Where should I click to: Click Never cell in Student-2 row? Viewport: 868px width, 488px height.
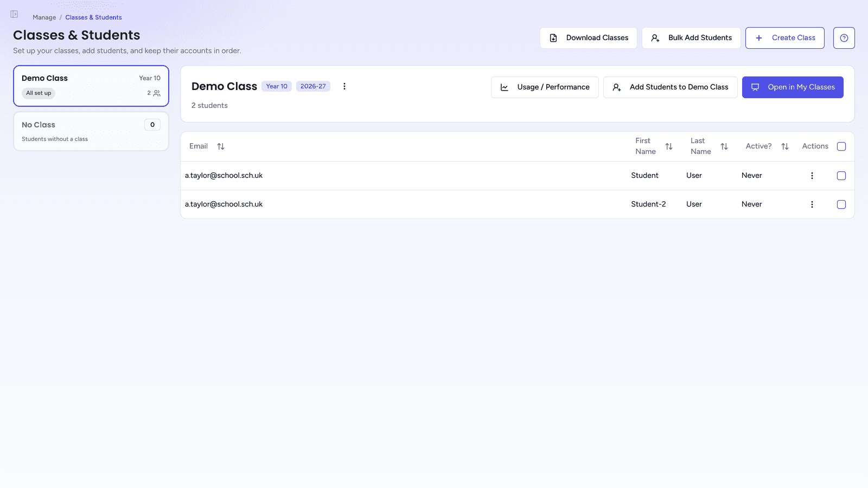[x=751, y=204]
